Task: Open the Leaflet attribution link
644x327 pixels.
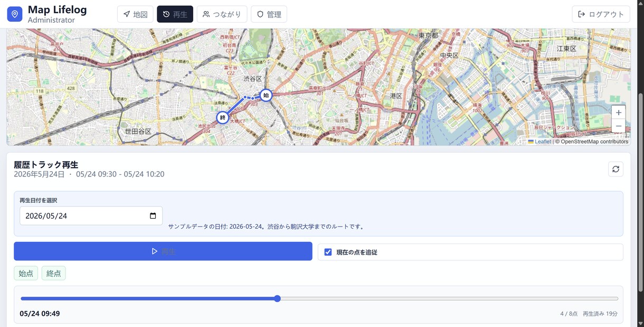Action: pyautogui.click(x=539, y=142)
